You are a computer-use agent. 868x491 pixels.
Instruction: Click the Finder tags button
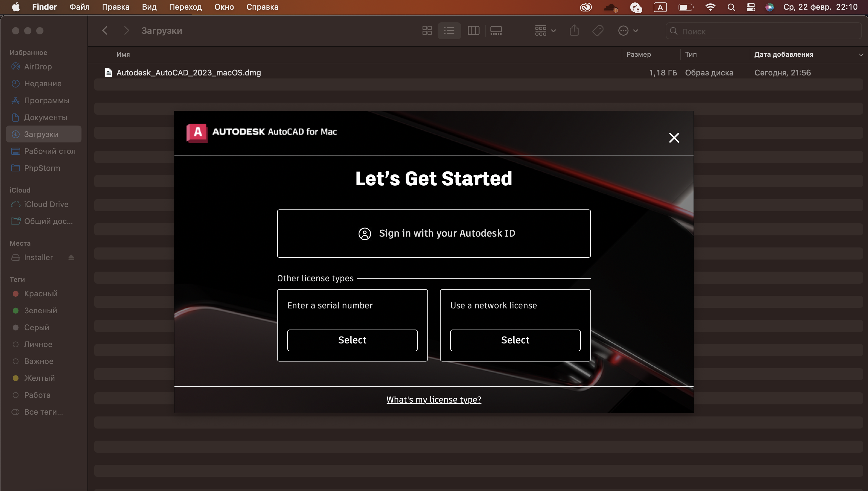(x=598, y=31)
